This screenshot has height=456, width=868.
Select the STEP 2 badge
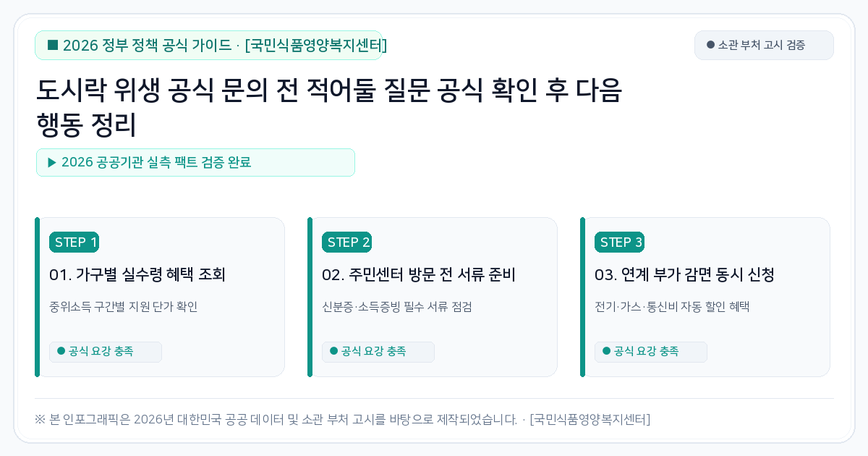click(346, 242)
